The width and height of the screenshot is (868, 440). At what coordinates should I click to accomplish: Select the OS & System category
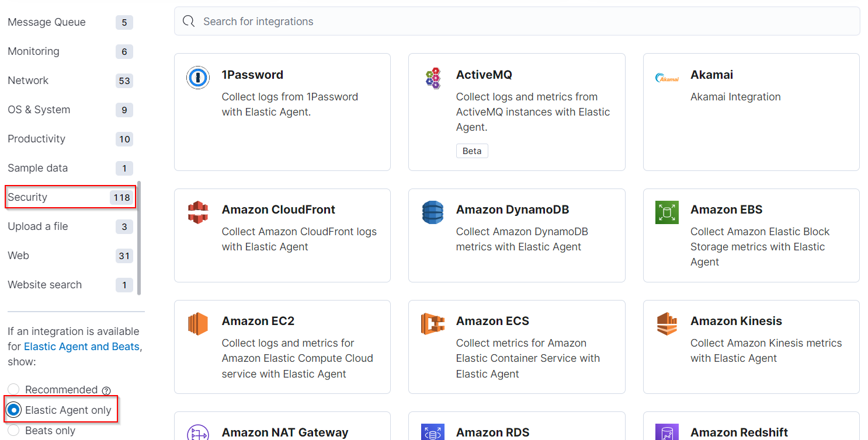[x=71, y=110]
